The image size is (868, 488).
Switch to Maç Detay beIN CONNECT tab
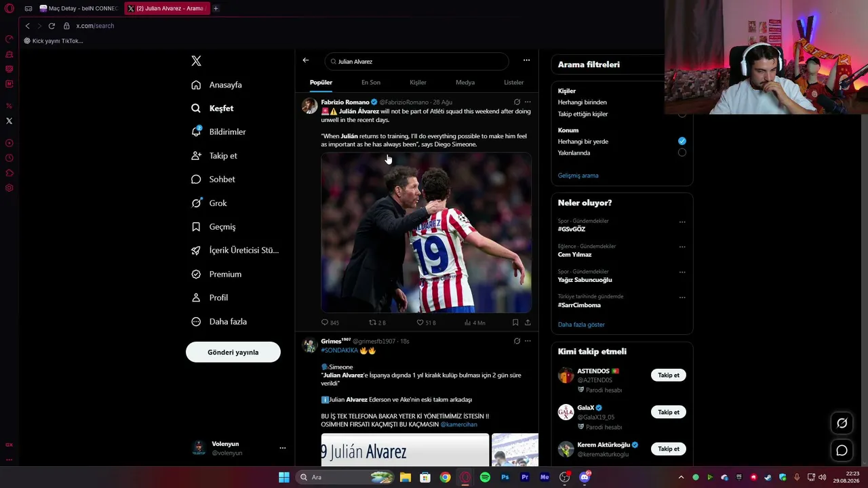(x=79, y=8)
